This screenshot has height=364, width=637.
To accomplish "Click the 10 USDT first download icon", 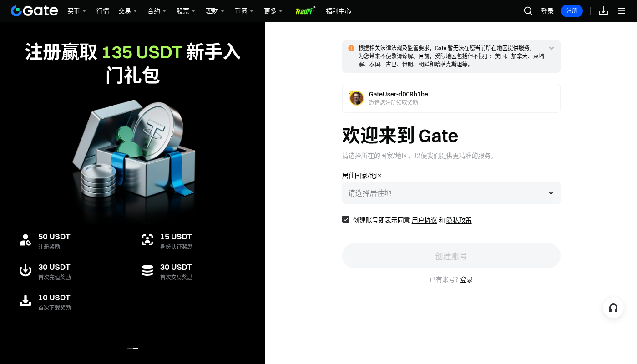I will point(25,301).
